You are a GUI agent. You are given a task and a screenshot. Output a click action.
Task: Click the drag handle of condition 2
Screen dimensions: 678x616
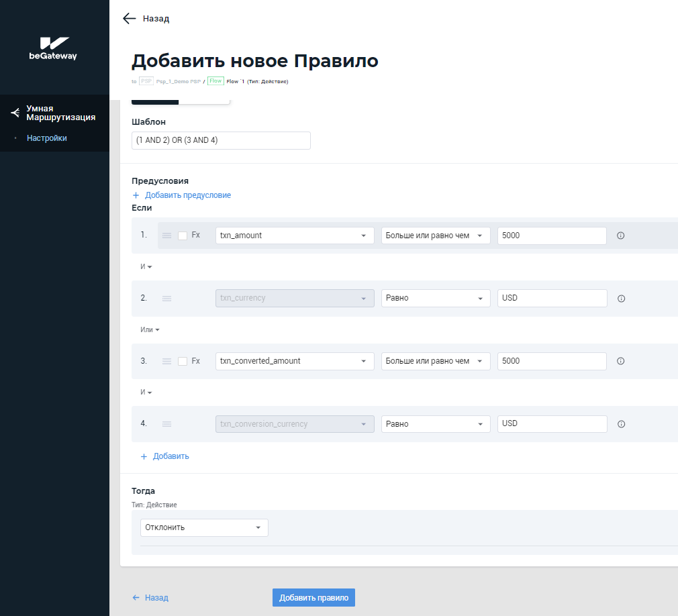click(x=167, y=299)
